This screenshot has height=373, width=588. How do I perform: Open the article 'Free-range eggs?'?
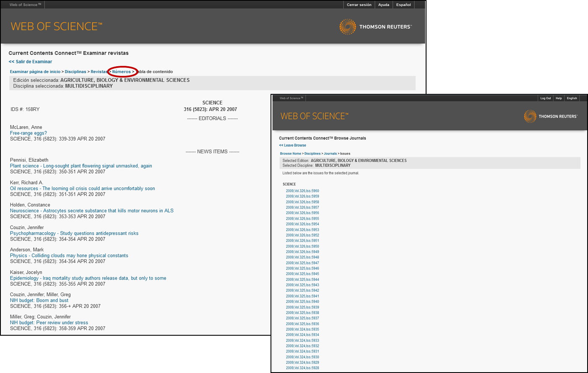[x=29, y=133]
